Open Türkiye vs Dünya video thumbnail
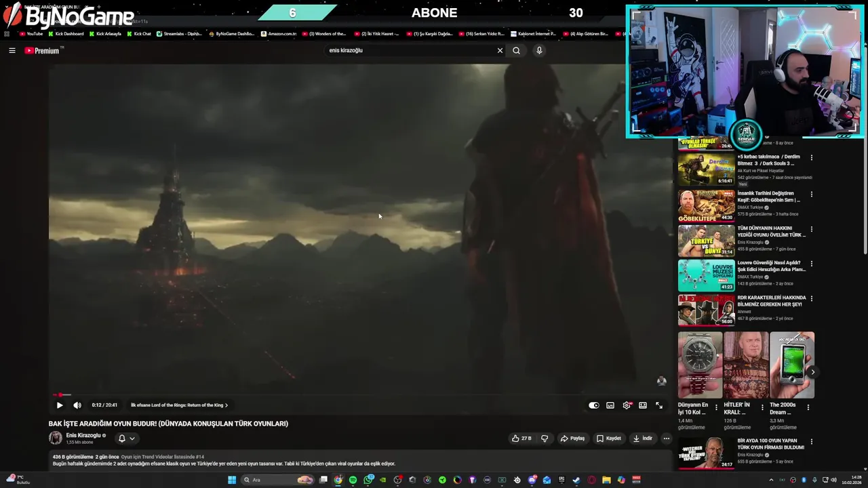 coord(706,241)
